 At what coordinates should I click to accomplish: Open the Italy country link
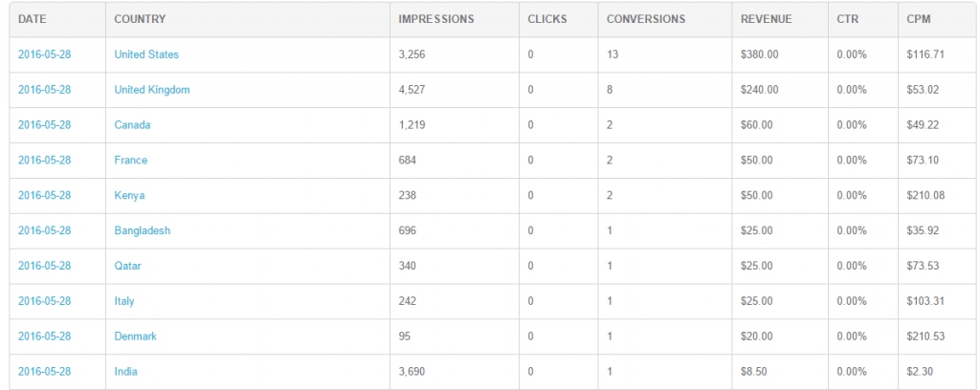(x=123, y=301)
